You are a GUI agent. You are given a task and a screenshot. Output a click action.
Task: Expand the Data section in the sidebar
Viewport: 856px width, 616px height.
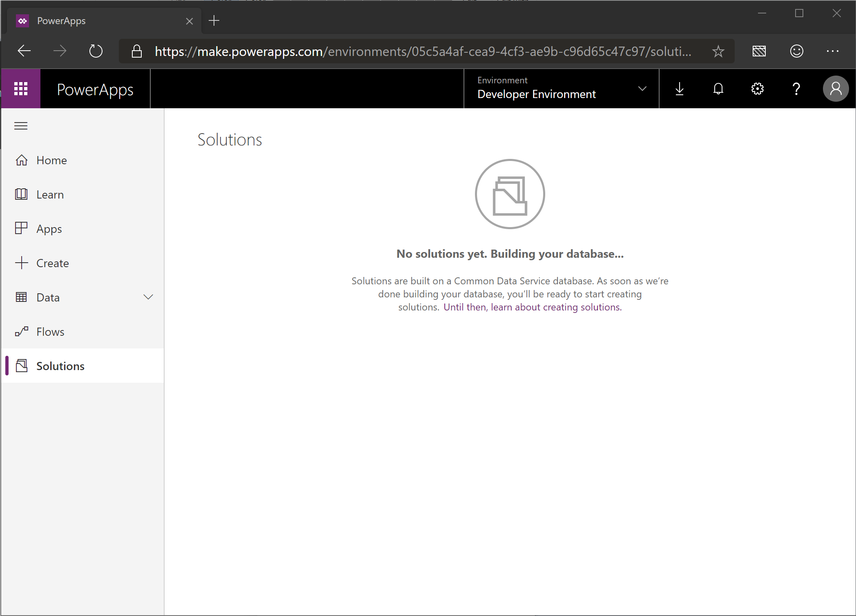tap(148, 297)
